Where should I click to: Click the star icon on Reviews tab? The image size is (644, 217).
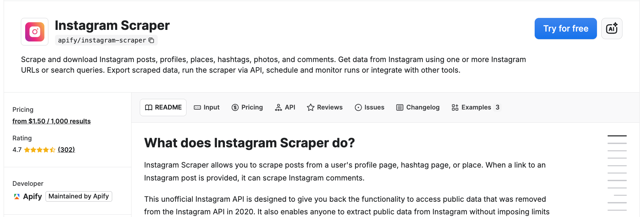pyautogui.click(x=310, y=107)
